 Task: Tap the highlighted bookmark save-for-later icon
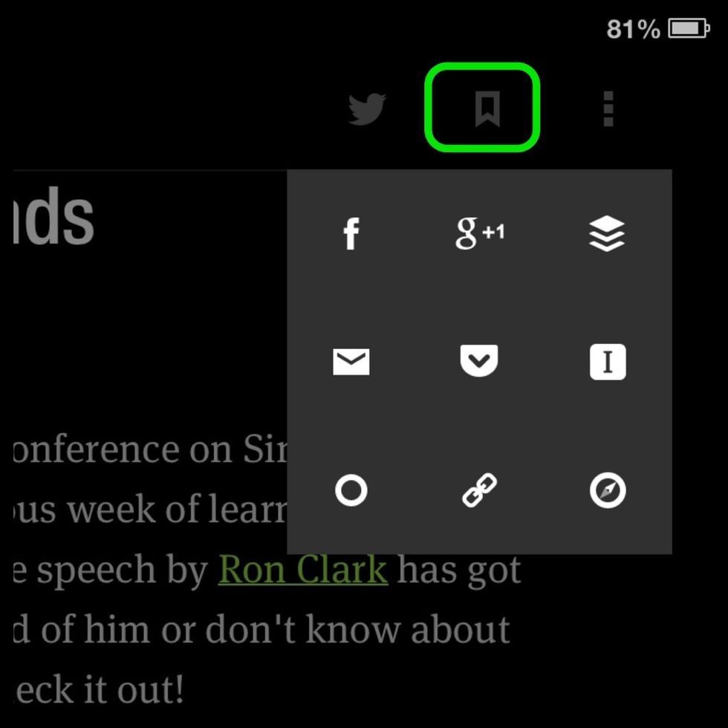[x=487, y=108]
